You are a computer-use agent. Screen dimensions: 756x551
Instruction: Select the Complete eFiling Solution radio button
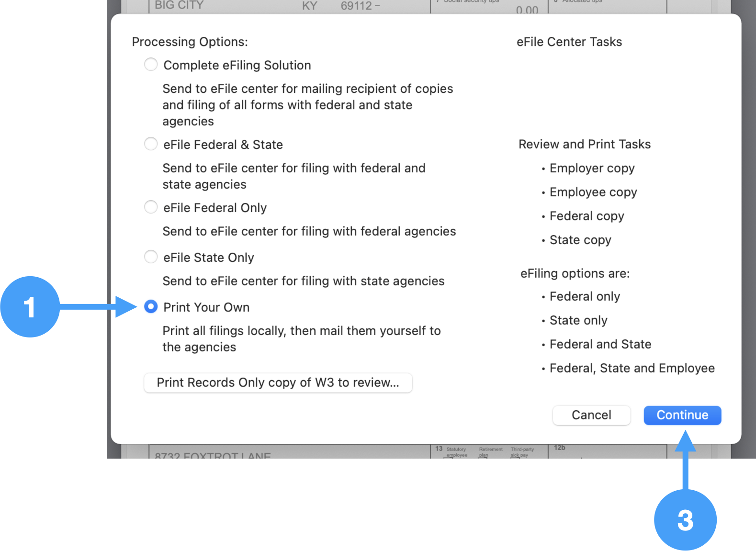(x=151, y=65)
